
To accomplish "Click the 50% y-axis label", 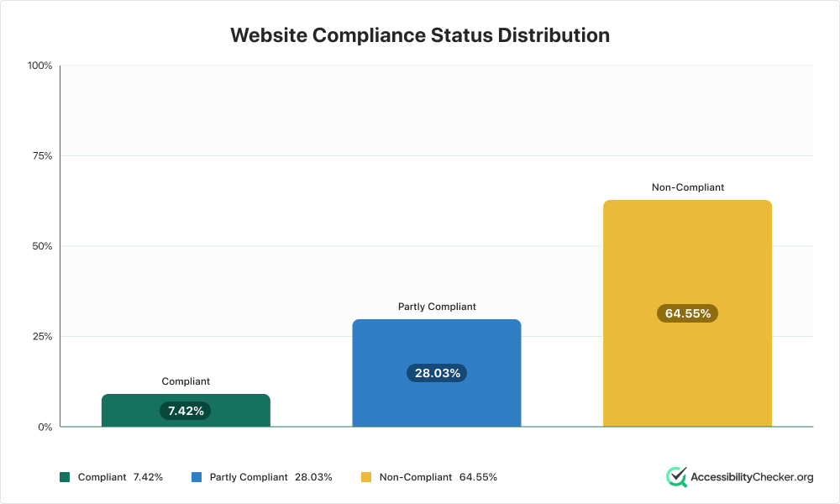I will pyautogui.click(x=43, y=246).
